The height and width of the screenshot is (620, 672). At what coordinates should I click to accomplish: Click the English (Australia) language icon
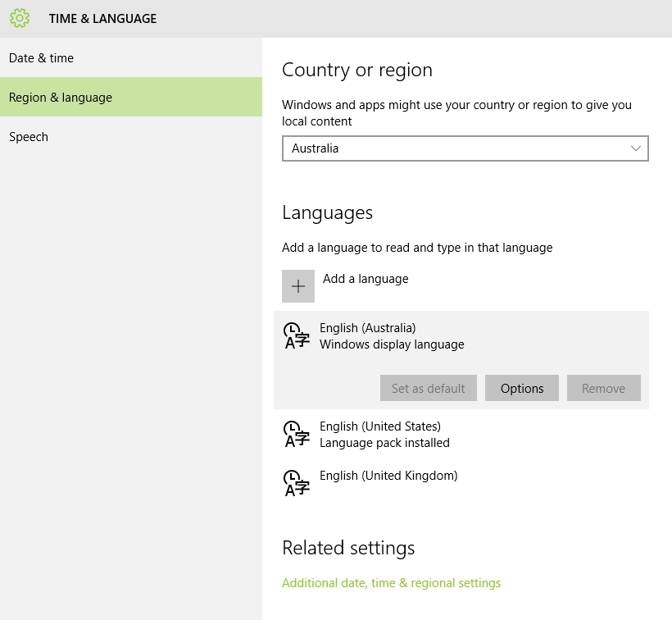(x=296, y=335)
